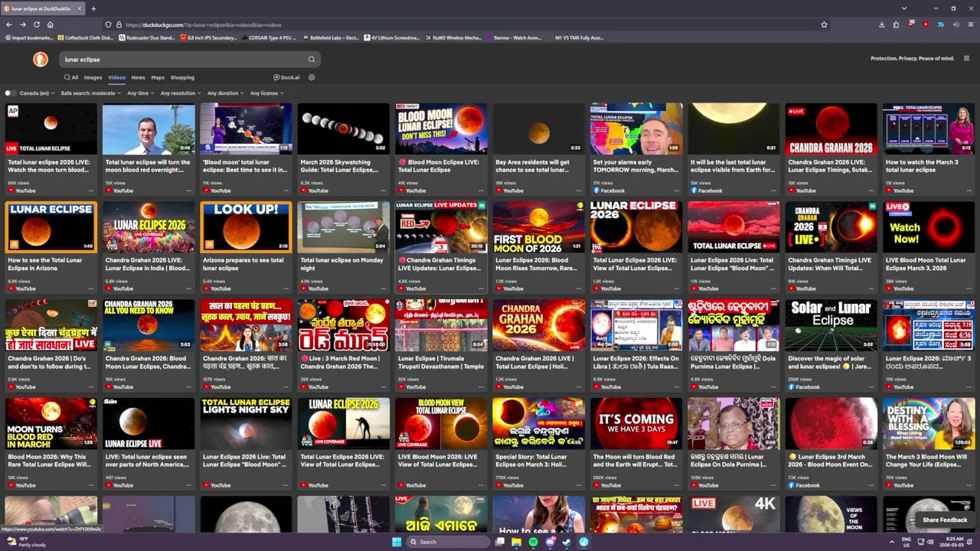Open 9anime - Watch Anim bookmark
Viewport: 980px width, 551px height.
coord(513,37)
